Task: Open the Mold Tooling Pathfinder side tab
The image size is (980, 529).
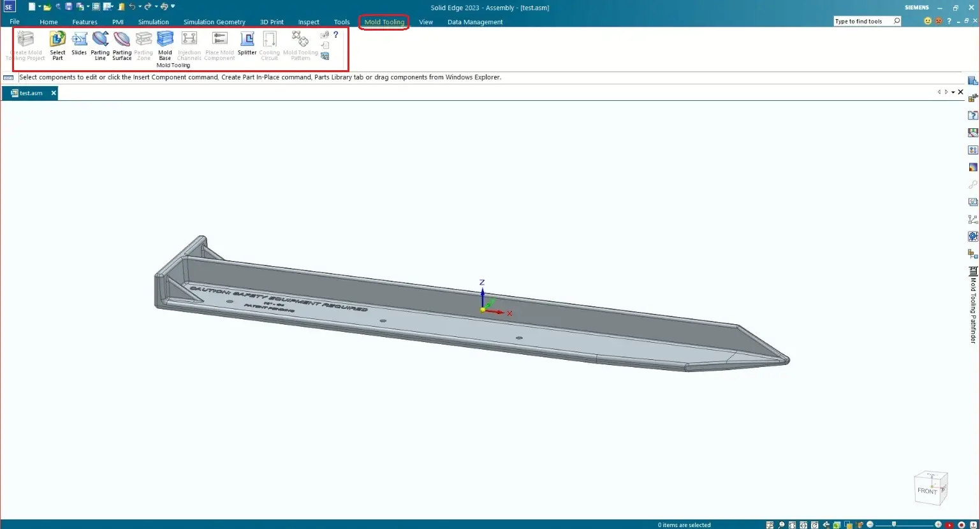Action: [x=973, y=305]
